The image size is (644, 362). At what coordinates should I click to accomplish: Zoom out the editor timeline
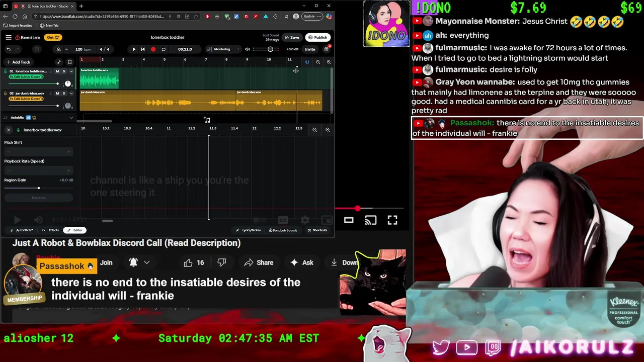314,130
